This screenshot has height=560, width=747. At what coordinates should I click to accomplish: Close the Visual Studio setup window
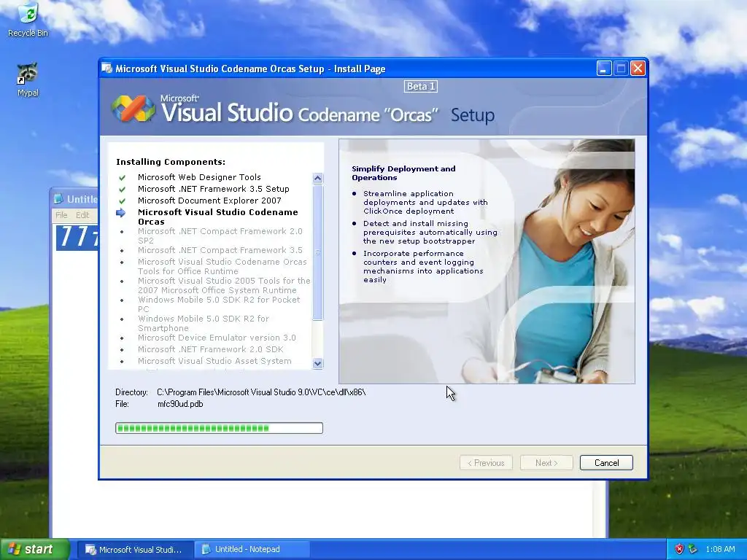(638, 69)
